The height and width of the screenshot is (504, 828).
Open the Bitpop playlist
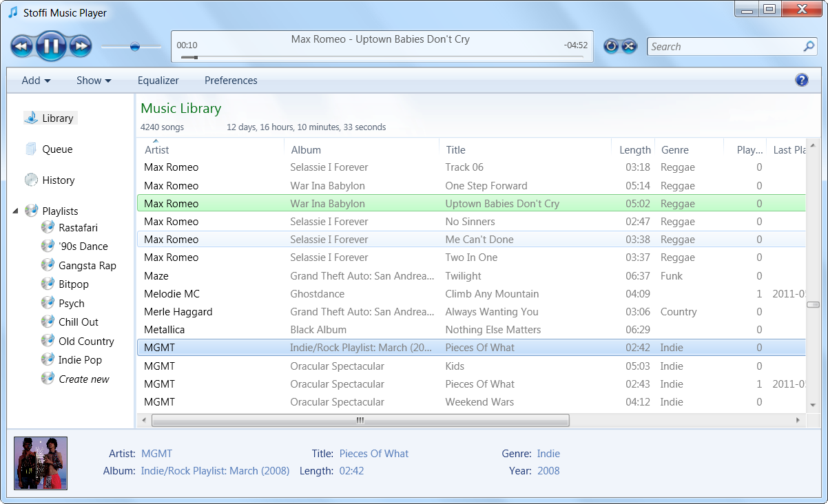pyautogui.click(x=74, y=284)
